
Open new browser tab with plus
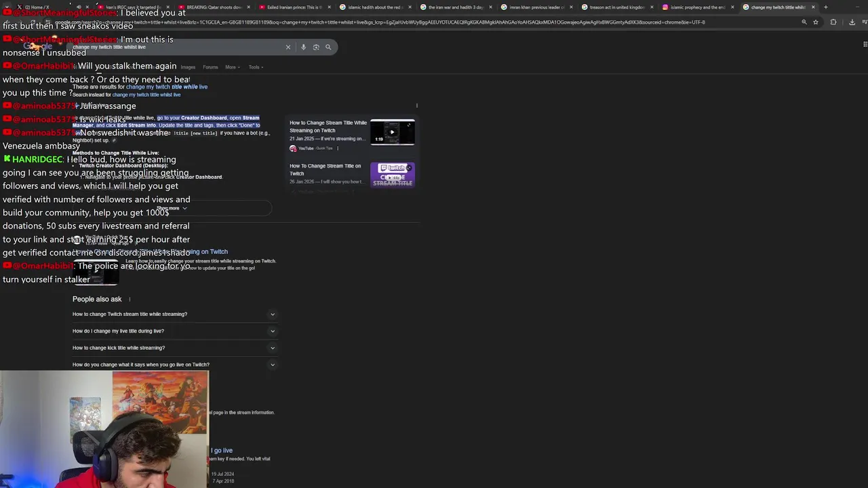825,7
